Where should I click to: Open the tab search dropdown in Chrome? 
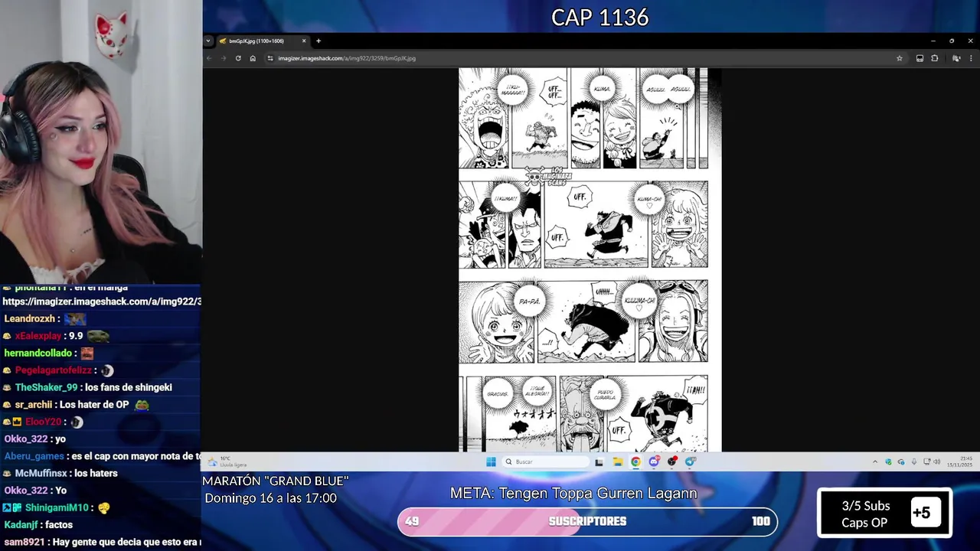pos(208,41)
